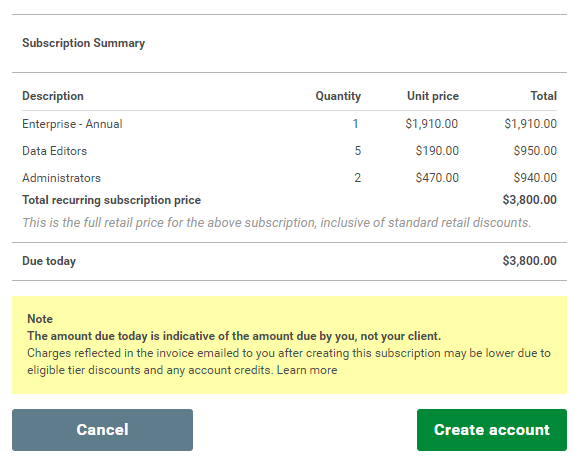Click the Description column header

coord(53,96)
